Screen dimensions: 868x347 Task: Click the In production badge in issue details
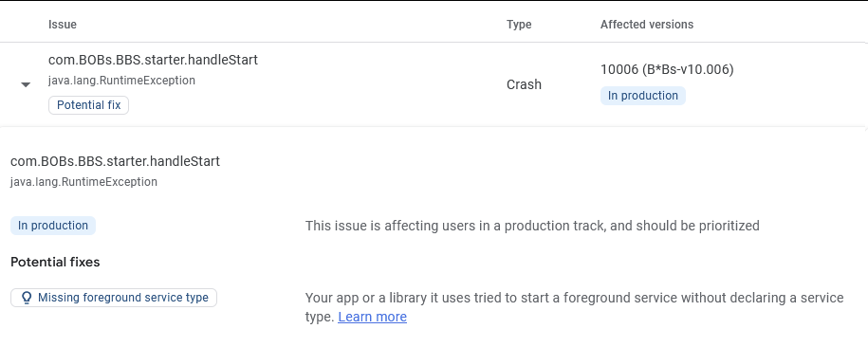pyautogui.click(x=53, y=226)
